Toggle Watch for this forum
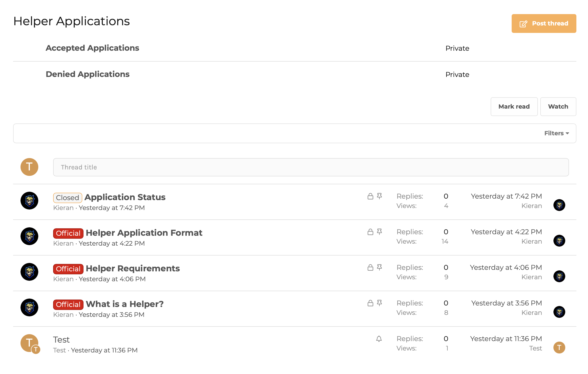Image resolution: width=588 pixels, height=374 pixels. (x=558, y=107)
